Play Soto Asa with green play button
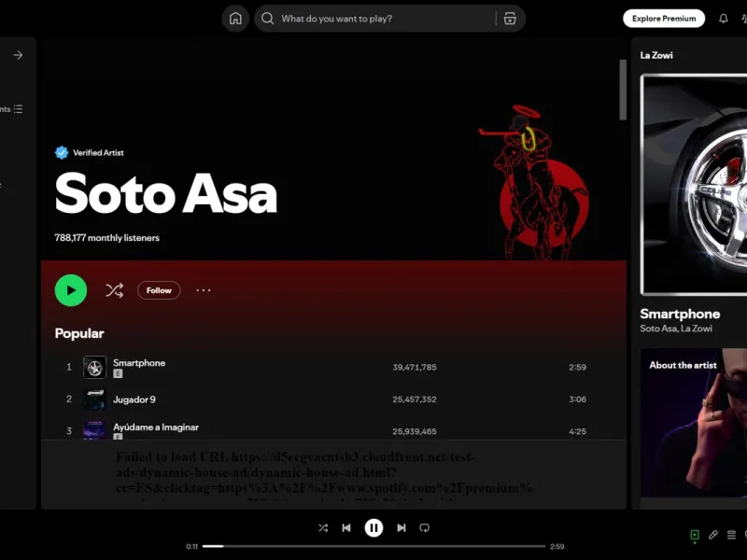Viewport: 747px width, 560px height. tap(71, 290)
